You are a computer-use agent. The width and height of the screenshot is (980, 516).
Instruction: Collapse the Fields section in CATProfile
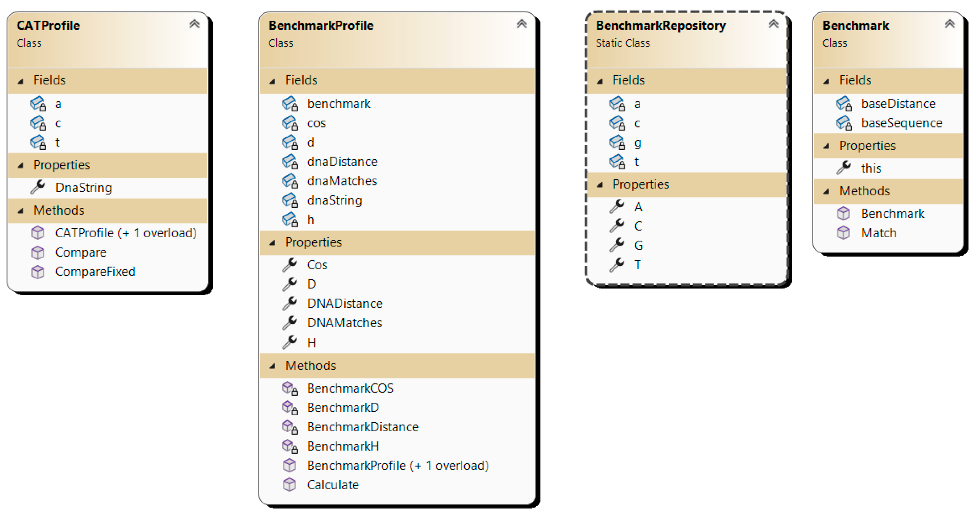coord(21,81)
